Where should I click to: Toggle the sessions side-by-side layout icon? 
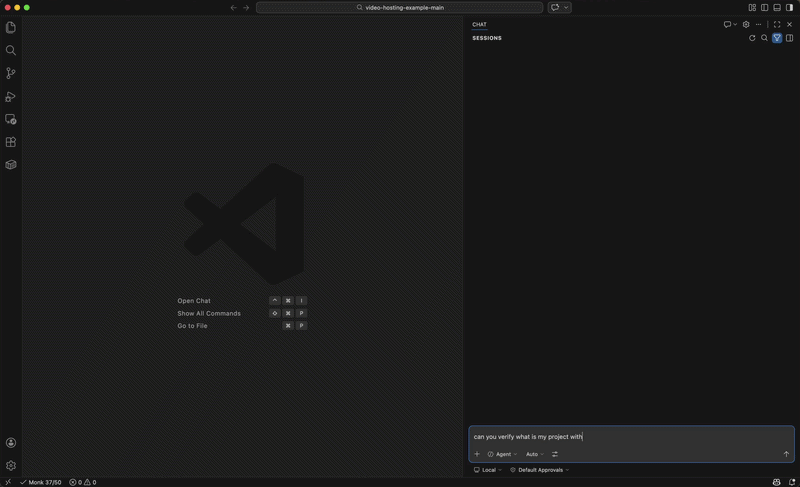click(x=789, y=38)
